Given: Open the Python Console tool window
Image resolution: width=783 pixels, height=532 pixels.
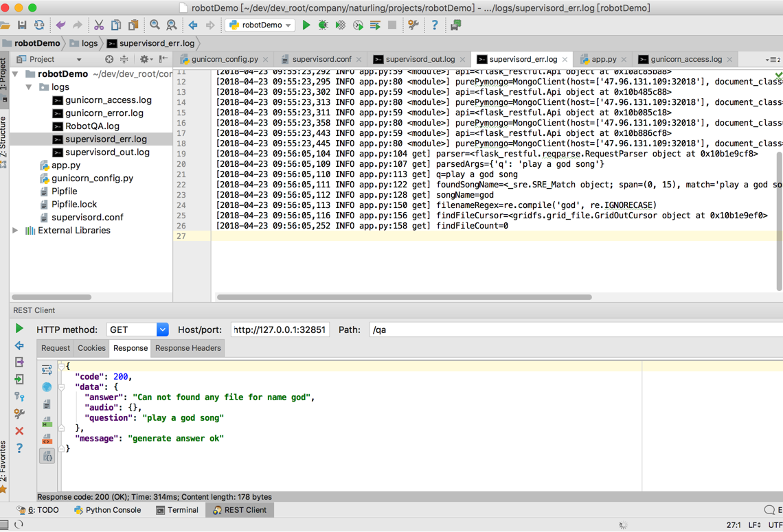Looking at the screenshot, I should pos(107,510).
